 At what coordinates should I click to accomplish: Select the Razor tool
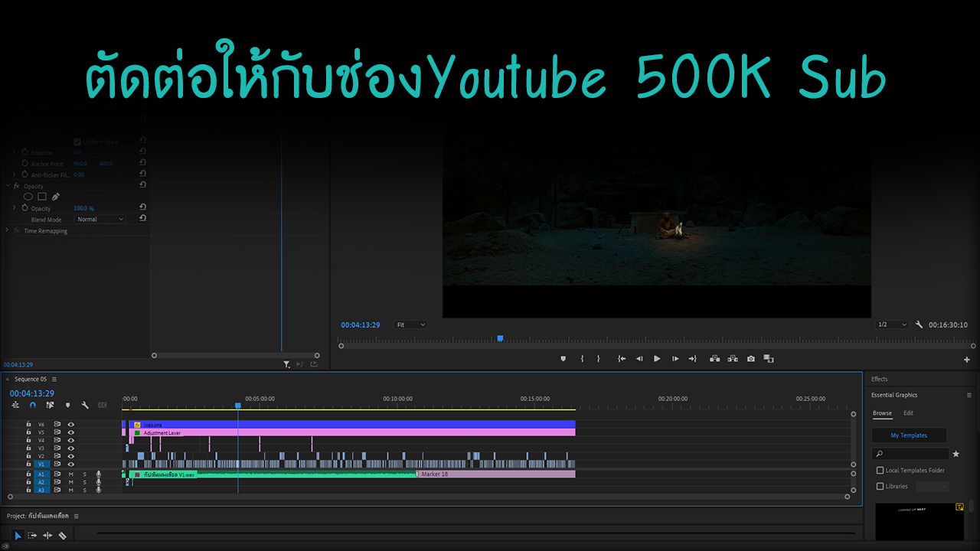[x=62, y=536]
